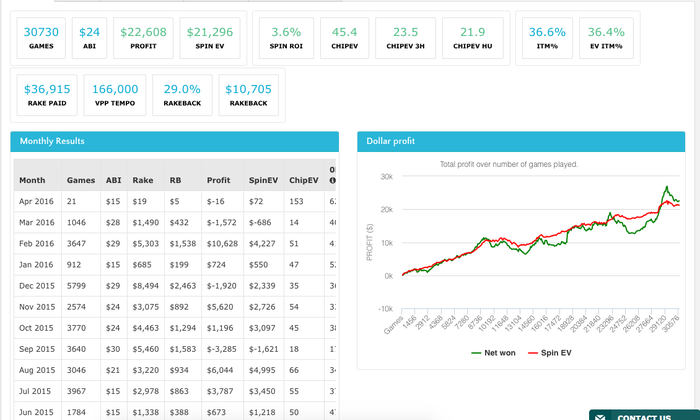
Task: Click the $24 ABI stat card
Action: pos(89,38)
